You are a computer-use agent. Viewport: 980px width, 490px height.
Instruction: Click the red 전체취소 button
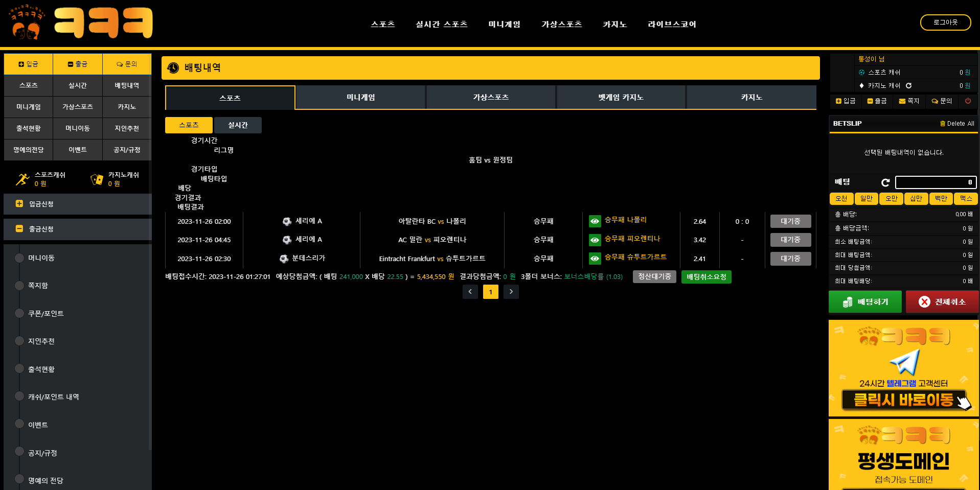click(942, 302)
